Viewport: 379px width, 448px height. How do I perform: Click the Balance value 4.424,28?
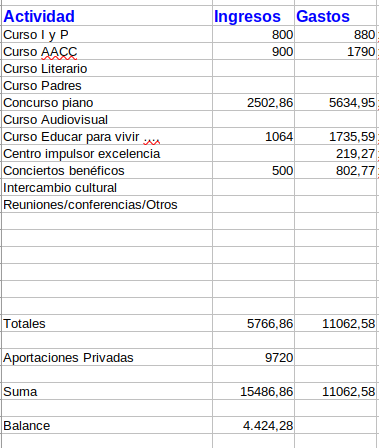[x=253, y=425]
